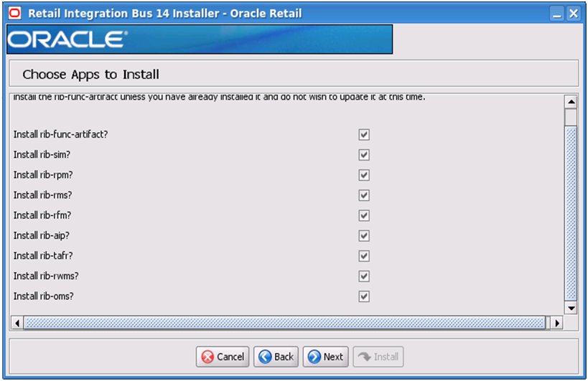The height and width of the screenshot is (381, 588).
Task: Click the vertical scrollbar down arrow
Action: [571, 308]
